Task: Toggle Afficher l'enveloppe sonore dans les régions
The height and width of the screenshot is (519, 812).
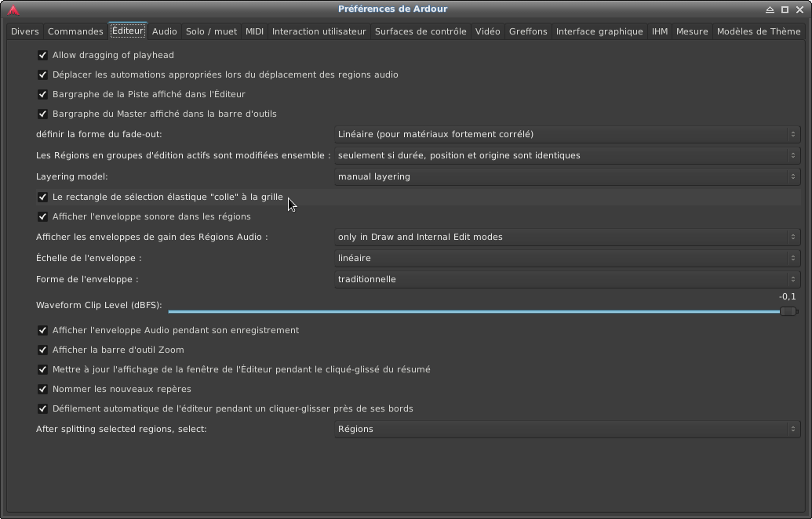Action: [42, 217]
